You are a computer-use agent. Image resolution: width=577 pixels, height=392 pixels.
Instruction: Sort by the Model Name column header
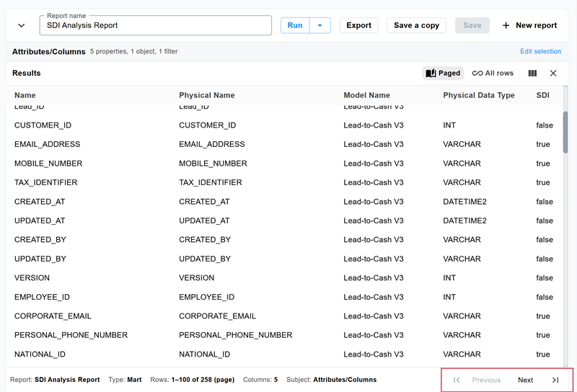[366, 95]
